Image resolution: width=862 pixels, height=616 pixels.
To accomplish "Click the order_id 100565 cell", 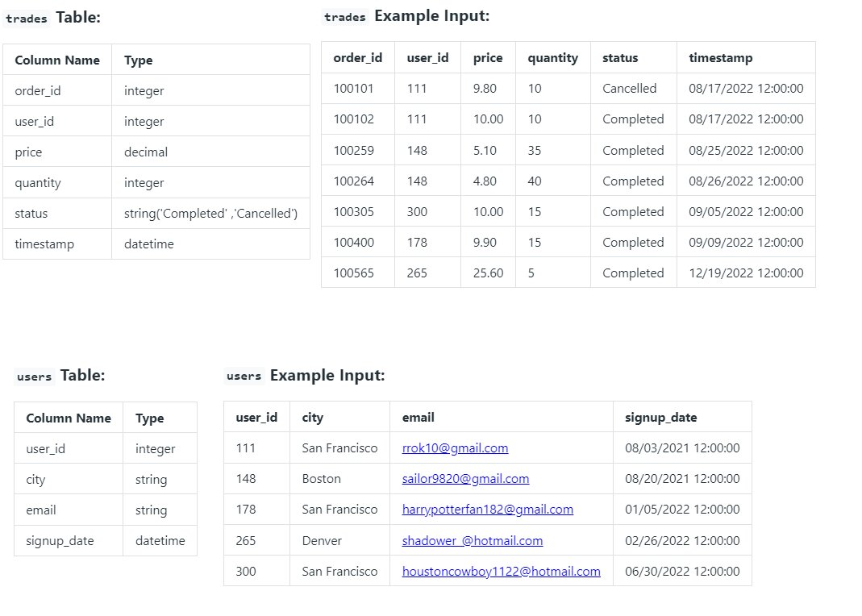I will [355, 273].
